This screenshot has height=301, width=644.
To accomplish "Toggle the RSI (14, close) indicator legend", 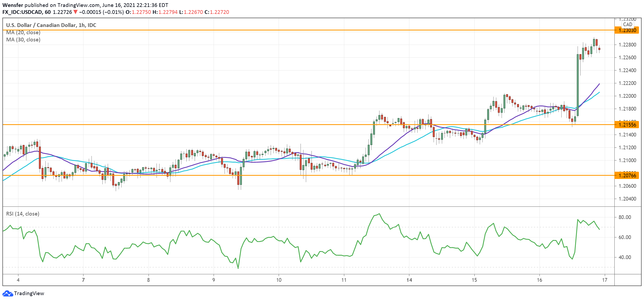I will [x=23, y=214].
